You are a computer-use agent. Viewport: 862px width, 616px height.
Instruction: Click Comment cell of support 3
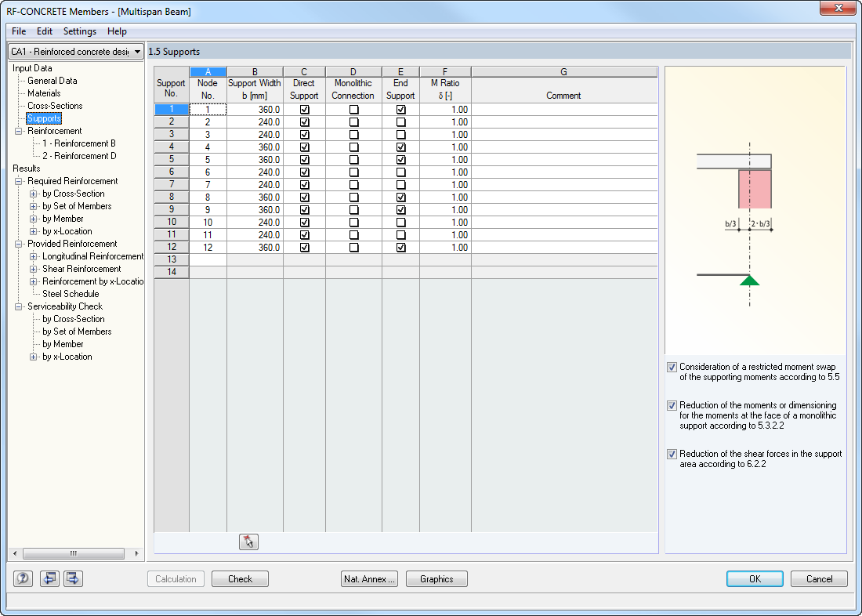tap(564, 135)
